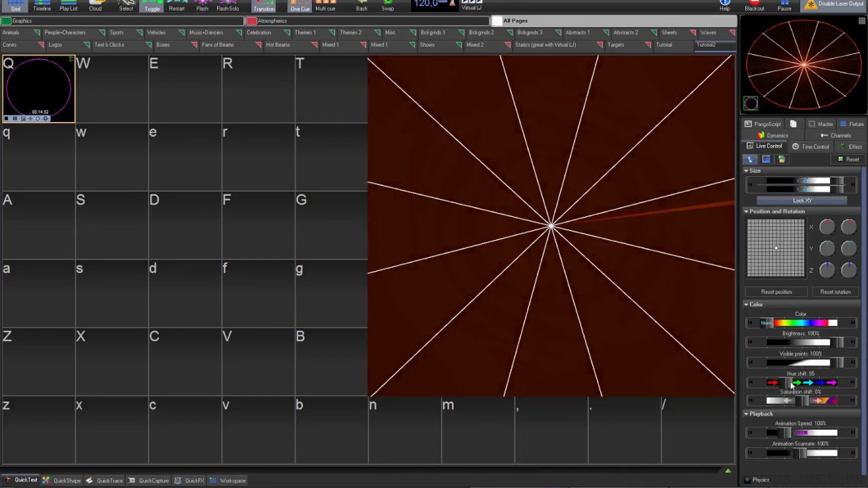Viewport: 868px width, 488px height.
Task: Click the Hue shift slider
Action: (801, 383)
